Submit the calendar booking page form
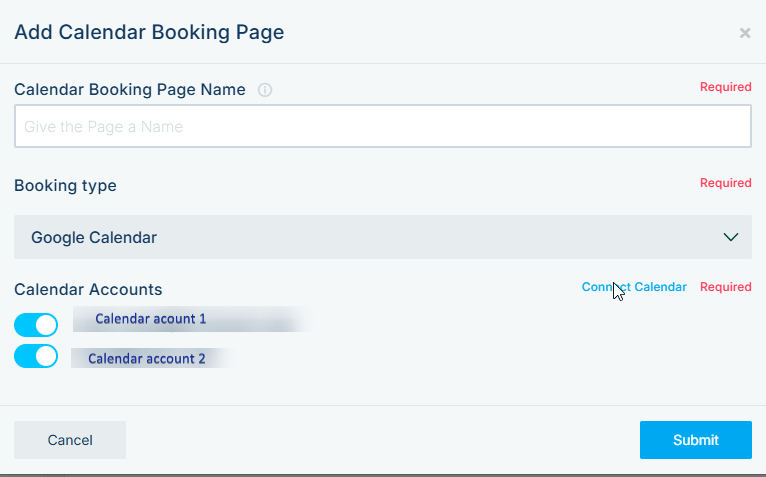 (x=695, y=440)
